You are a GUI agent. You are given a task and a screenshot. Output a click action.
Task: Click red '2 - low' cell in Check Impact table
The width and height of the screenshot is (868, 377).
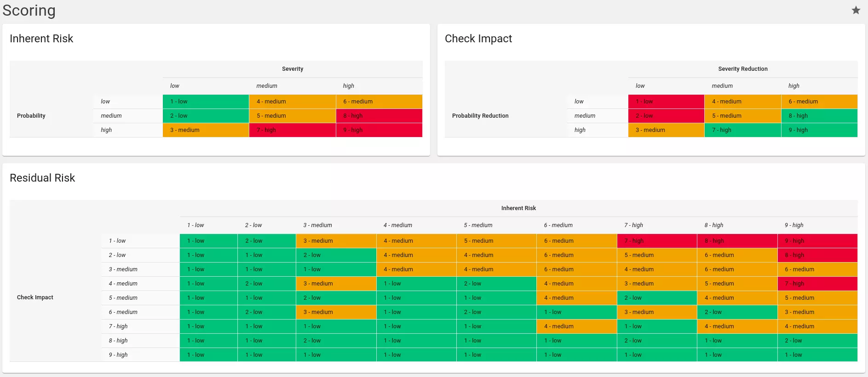(x=666, y=116)
